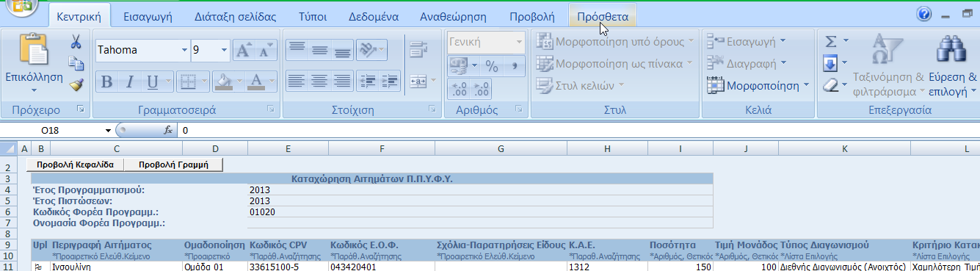This screenshot has width=980, height=271.
Task: Open Στυλ κελιών dropdown
Action: 581,85
